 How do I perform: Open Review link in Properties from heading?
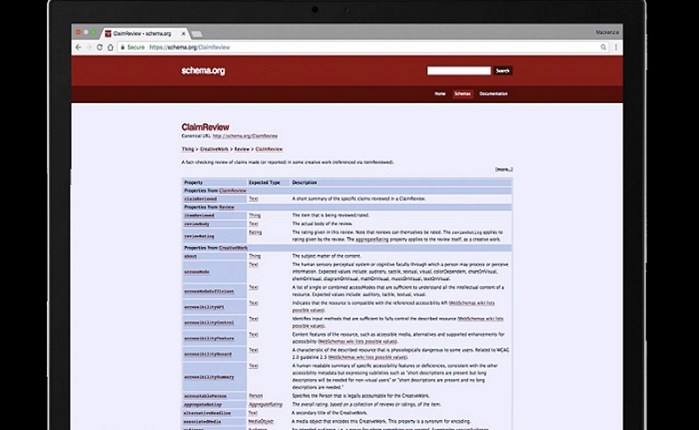[x=226, y=207]
